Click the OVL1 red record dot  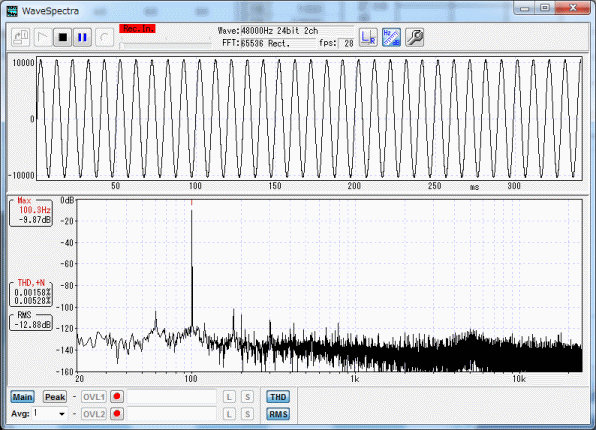pyautogui.click(x=117, y=397)
